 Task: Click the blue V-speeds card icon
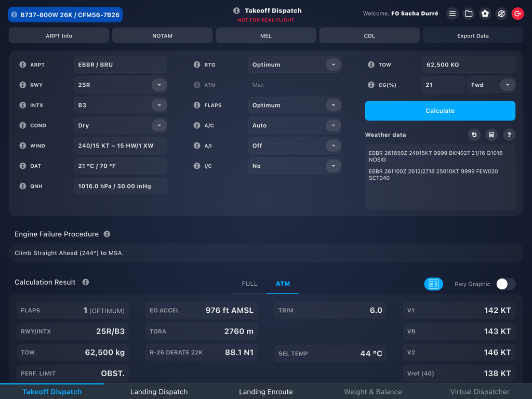pyautogui.click(x=434, y=284)
